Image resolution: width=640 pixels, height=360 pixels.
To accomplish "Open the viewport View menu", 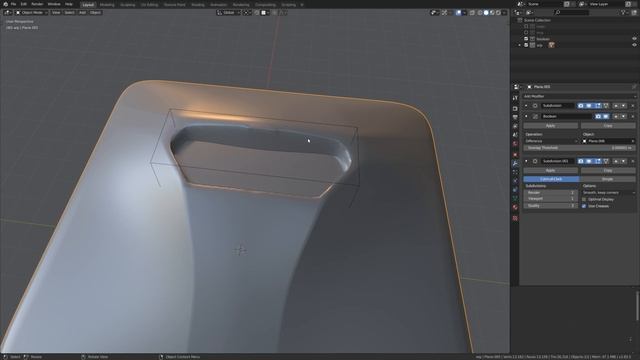I will 56,13.
